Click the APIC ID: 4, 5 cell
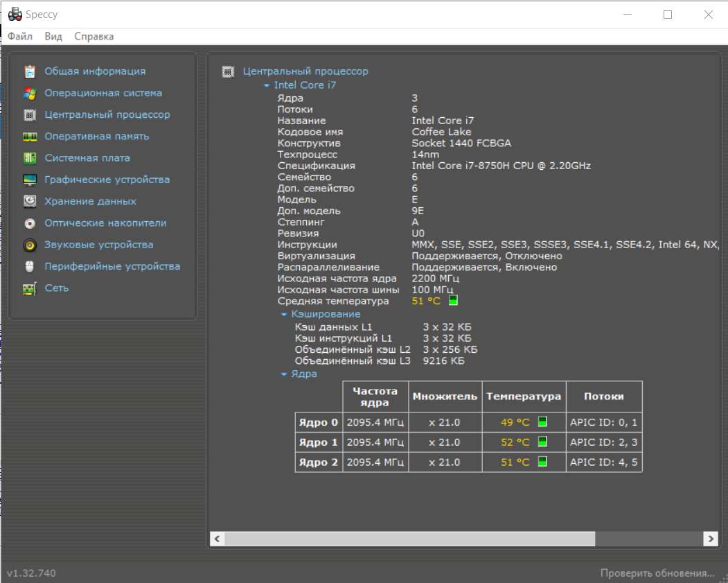 click(603, 462)
